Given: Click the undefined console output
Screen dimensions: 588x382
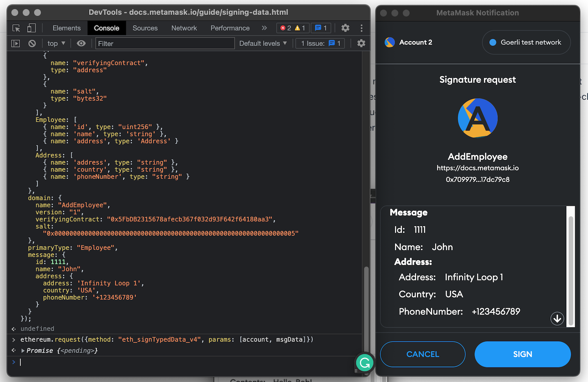Looking at the screenshot, I should pos(37,329).
